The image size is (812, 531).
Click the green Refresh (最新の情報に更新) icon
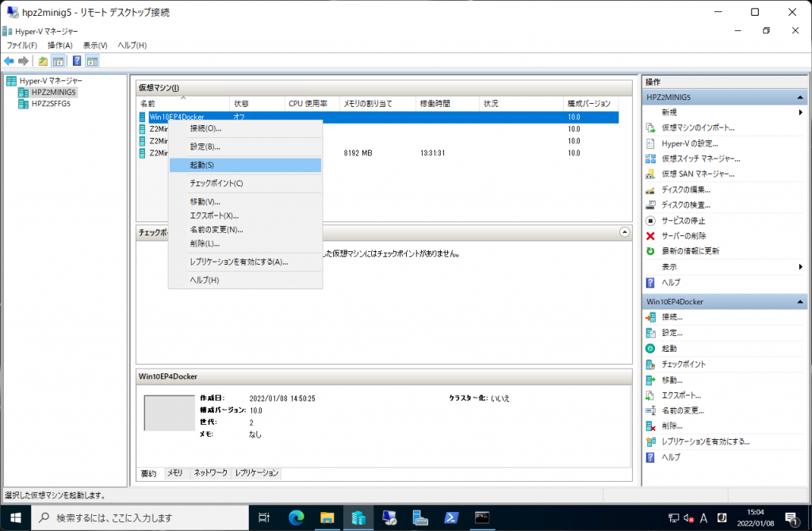coord(650,251)
